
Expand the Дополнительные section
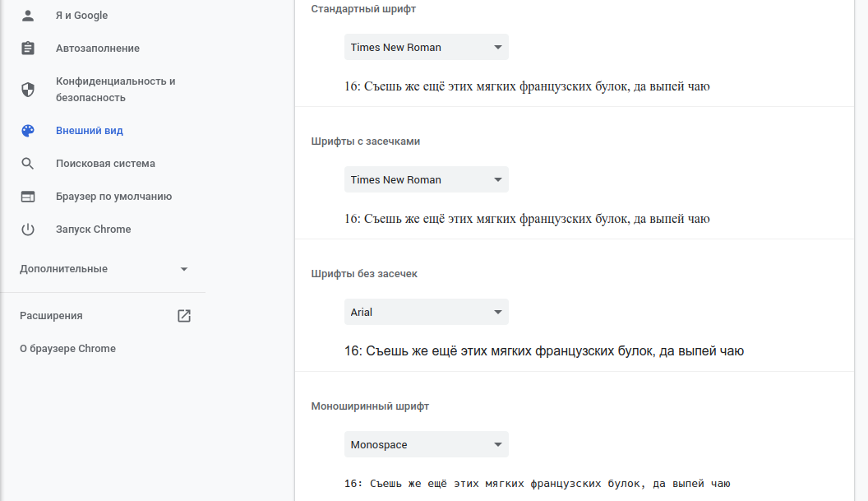(103, 269)
